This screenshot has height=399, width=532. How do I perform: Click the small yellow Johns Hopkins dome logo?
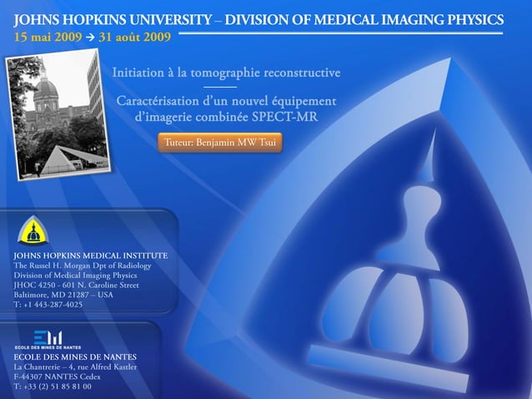coord(33,230)
